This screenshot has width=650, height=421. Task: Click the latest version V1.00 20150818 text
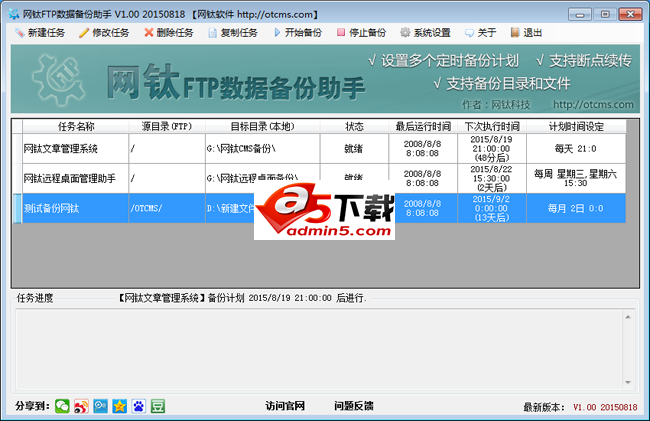[605, 407]
